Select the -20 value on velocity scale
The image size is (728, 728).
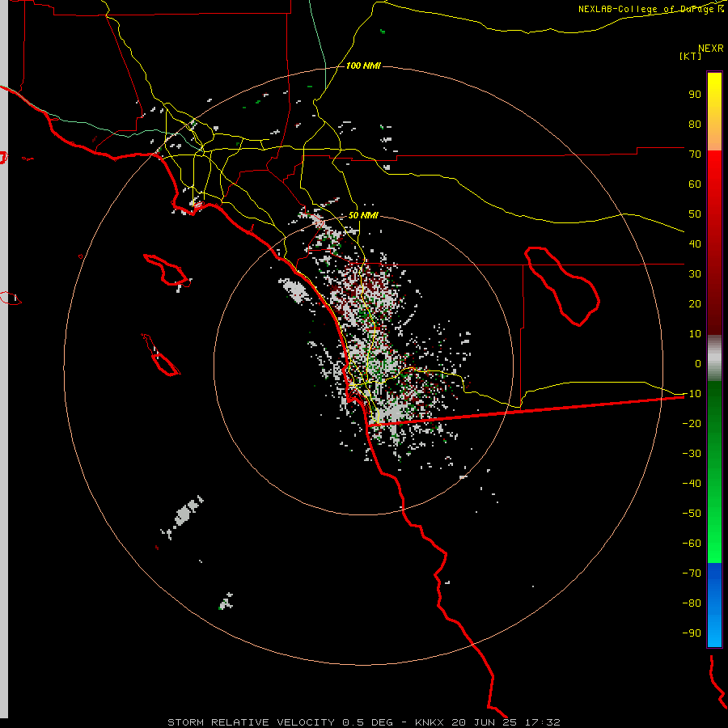pyautogui.click(x=692, y=423)
